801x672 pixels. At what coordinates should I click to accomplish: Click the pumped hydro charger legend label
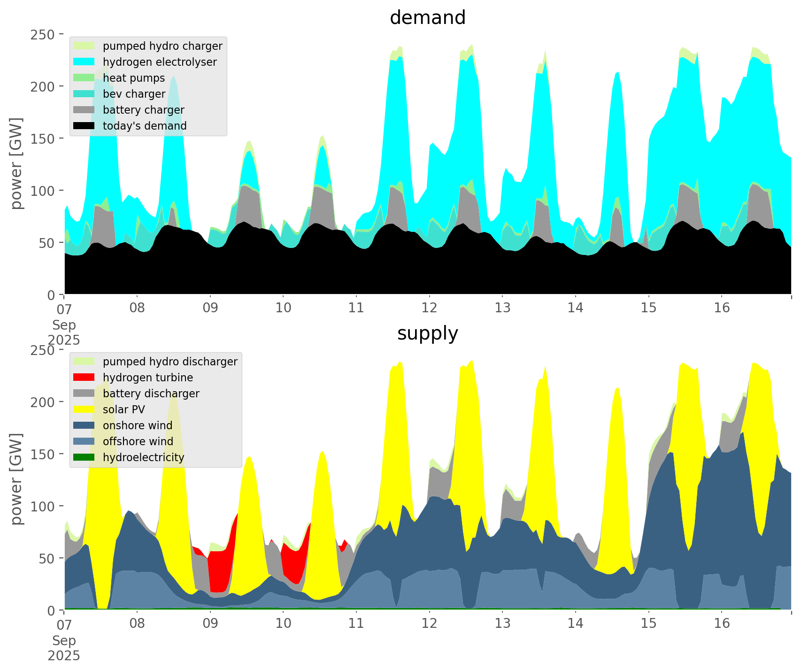[162, 46]
